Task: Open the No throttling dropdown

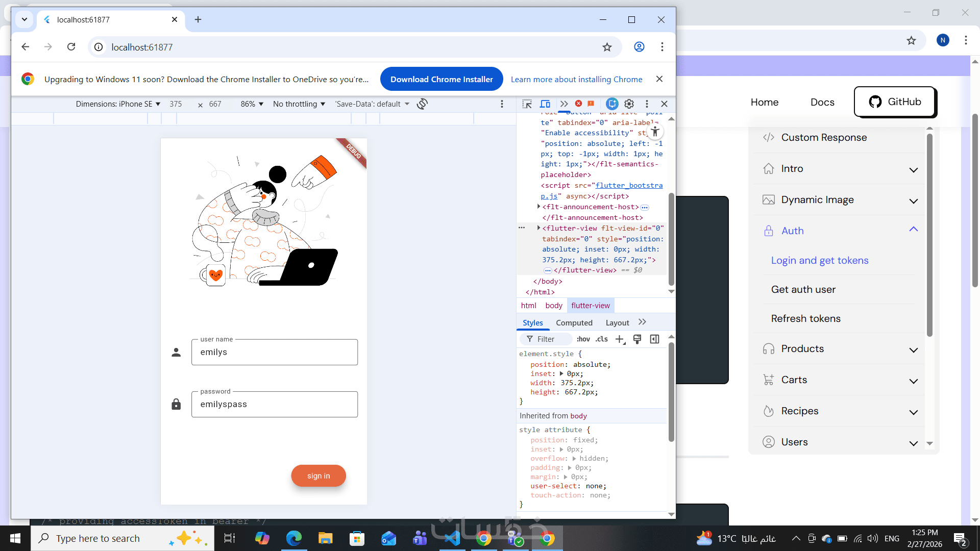Action: click(299, 104)
